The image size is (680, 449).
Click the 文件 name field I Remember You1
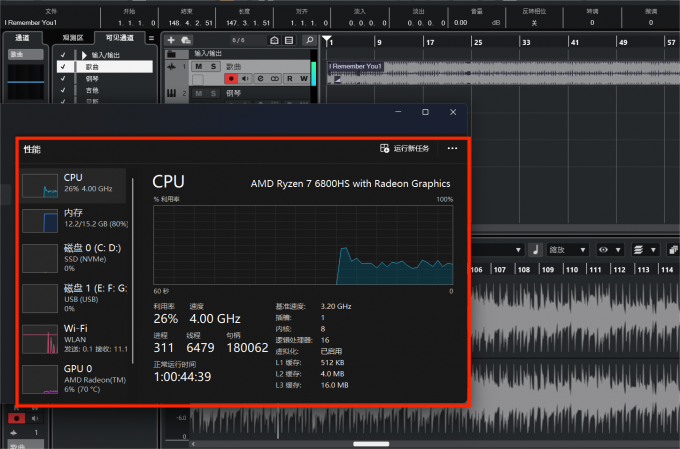point(30,23)
